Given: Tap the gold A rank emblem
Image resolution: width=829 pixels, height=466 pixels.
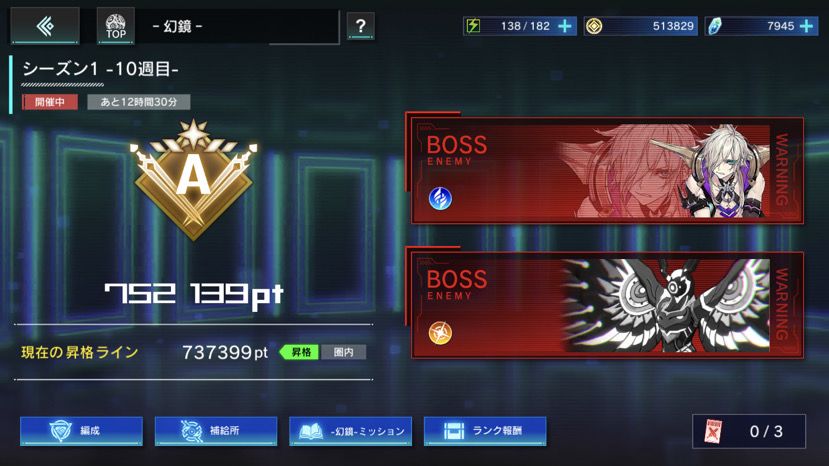Looking at the screenshot, I should (x=194, y=180).
